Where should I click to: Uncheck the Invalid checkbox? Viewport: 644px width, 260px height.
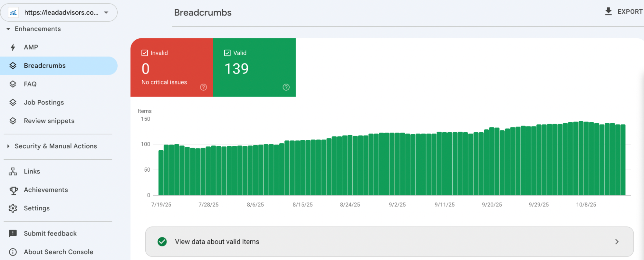point(145,53)
